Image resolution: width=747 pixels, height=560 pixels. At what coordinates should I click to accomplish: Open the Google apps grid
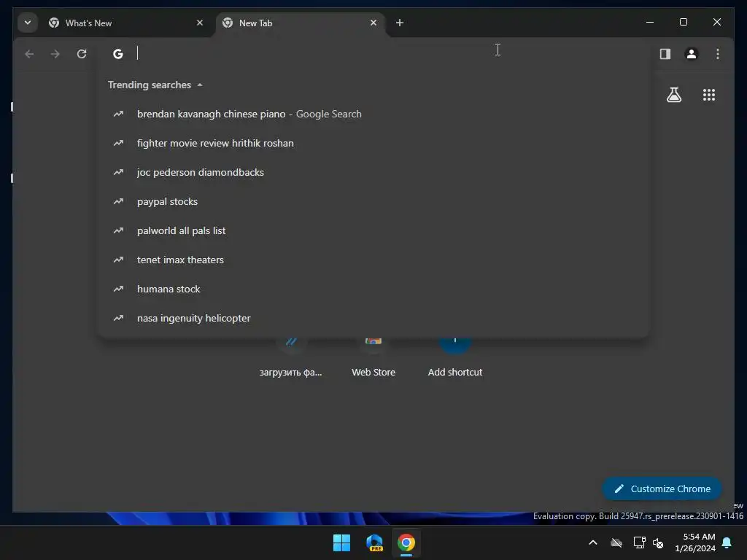[x=709, y=95]
